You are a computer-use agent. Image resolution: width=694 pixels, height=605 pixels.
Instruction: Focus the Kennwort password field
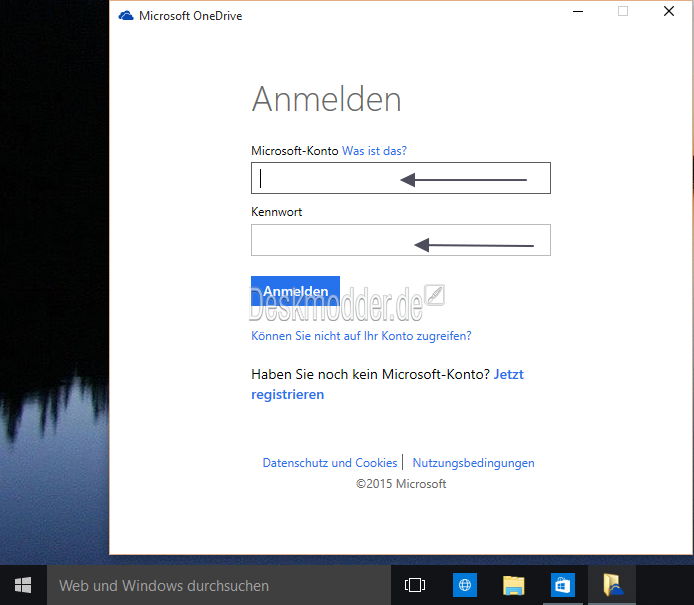[x=401, y=240]
